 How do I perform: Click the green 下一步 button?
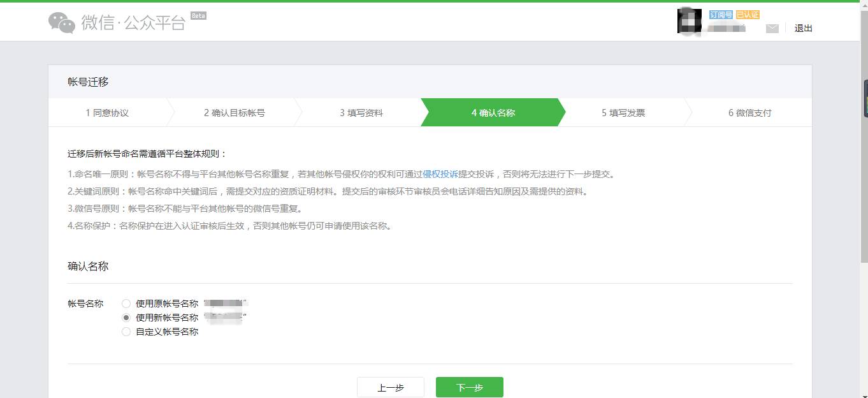click(x=470, y=387)
